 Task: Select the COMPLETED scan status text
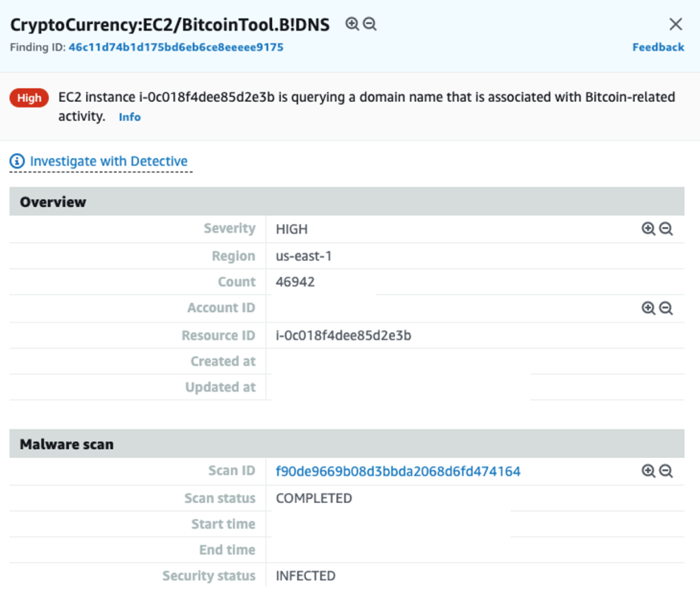pyautogui.click(x=314, y=498)
